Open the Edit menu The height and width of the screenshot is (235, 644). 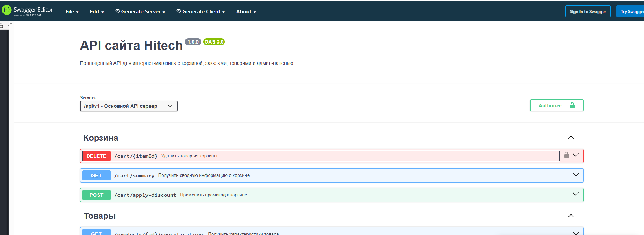pos(97,12)
